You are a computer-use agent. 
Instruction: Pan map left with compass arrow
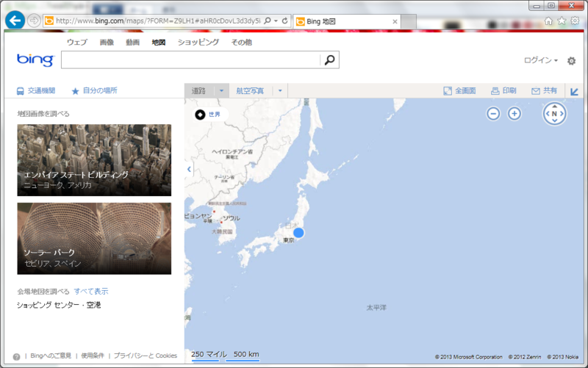[548, 114]
